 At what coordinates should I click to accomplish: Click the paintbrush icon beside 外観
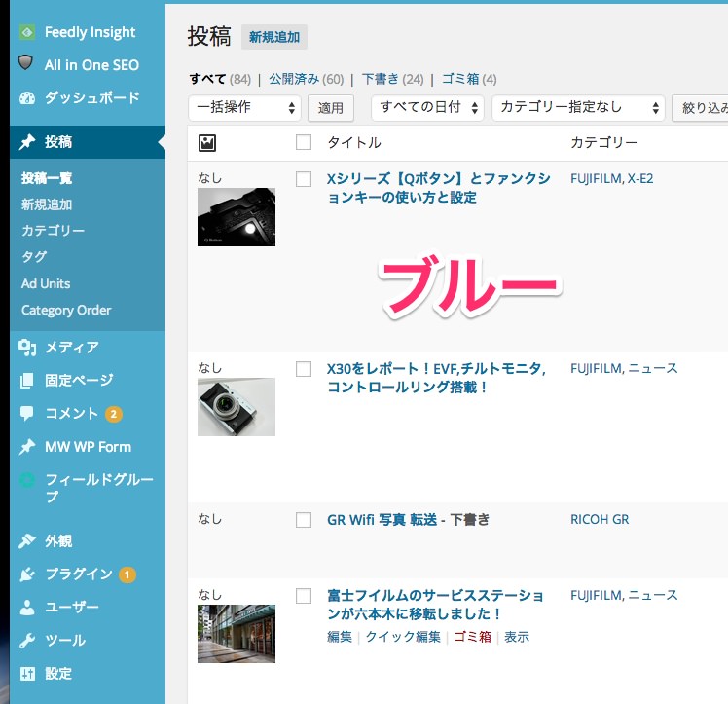point(27,541)
